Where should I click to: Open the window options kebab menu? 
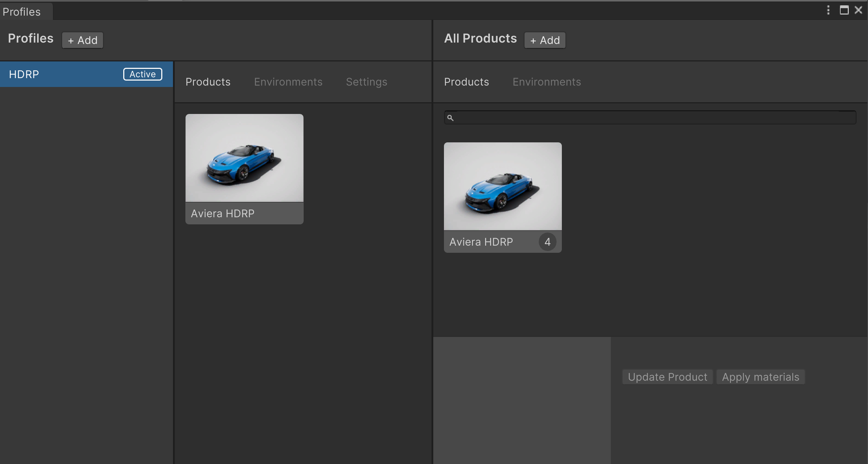pyautogui.click(x=828, y=10)
